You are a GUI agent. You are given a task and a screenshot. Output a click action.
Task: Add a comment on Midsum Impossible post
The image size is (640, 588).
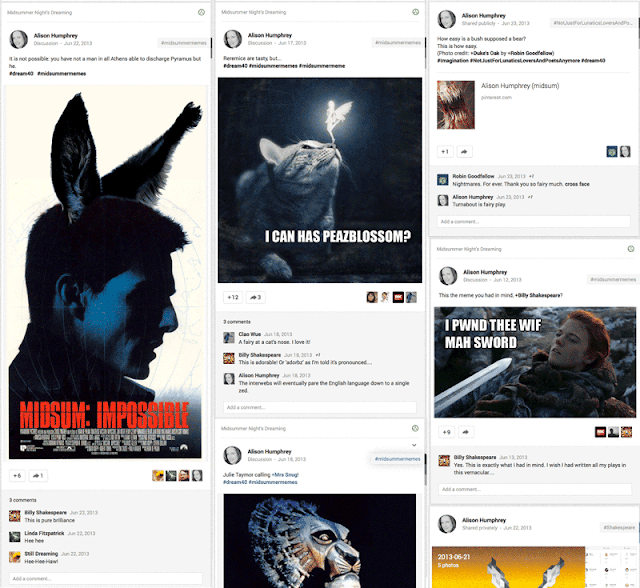106,579
